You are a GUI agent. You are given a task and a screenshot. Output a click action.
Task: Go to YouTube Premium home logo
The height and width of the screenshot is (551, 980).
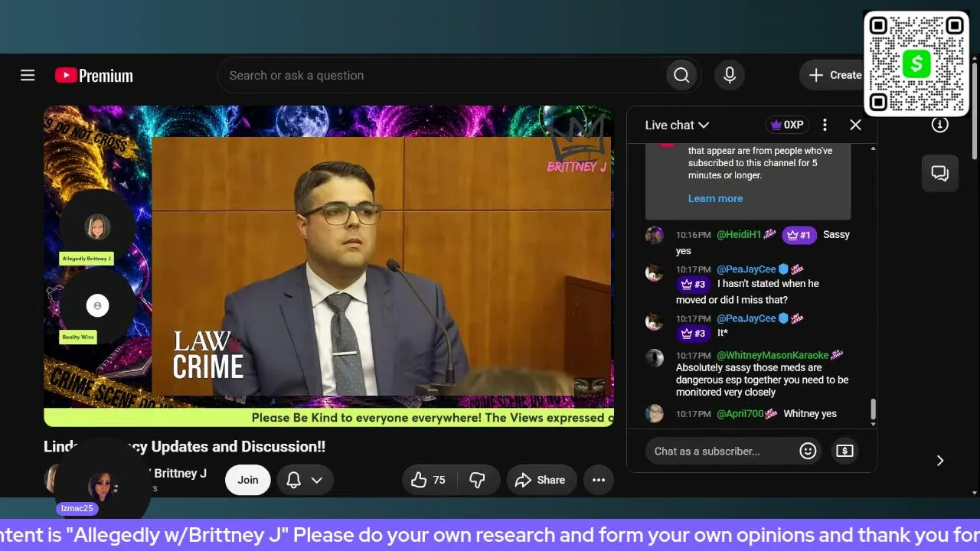pos(94,75)
